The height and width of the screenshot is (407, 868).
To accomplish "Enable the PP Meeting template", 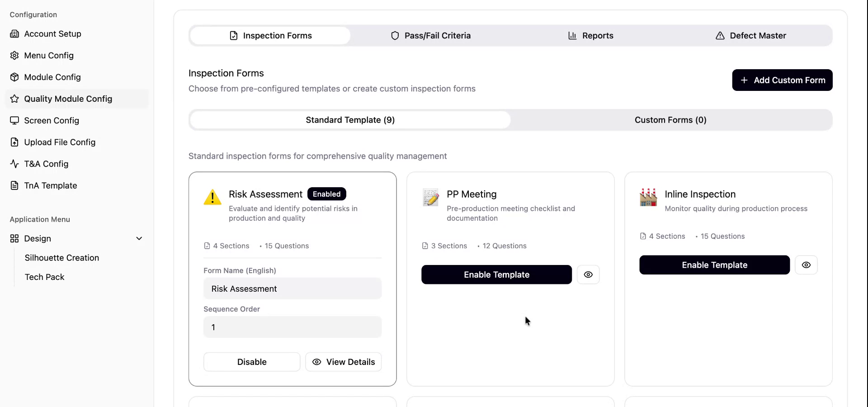I will pos(496,274).
